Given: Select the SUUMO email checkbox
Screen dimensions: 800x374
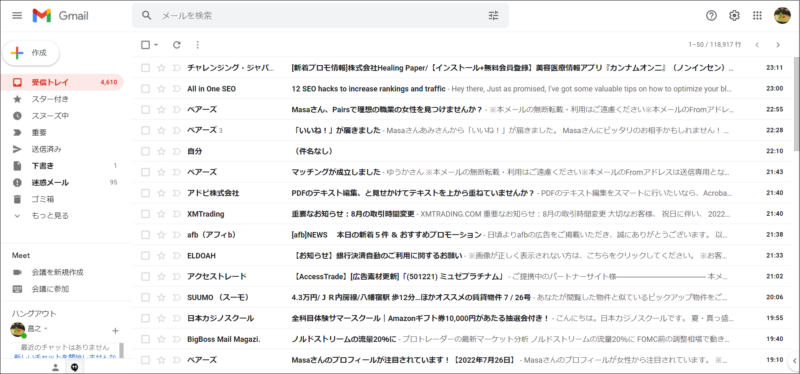Looking at the screenshot, I should coord(145,297).
